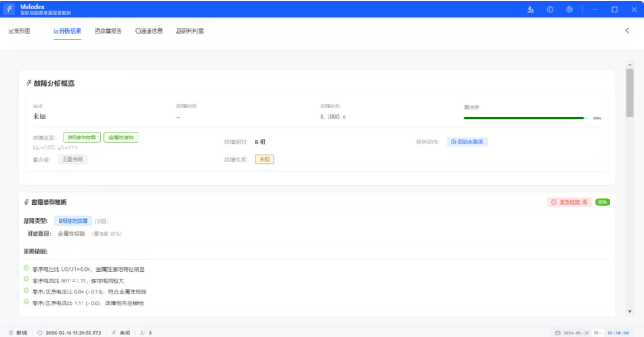This screenshot has height=337, width=644.
Task: Open the info icon in the title bar
Action: (x=549, y=9)
